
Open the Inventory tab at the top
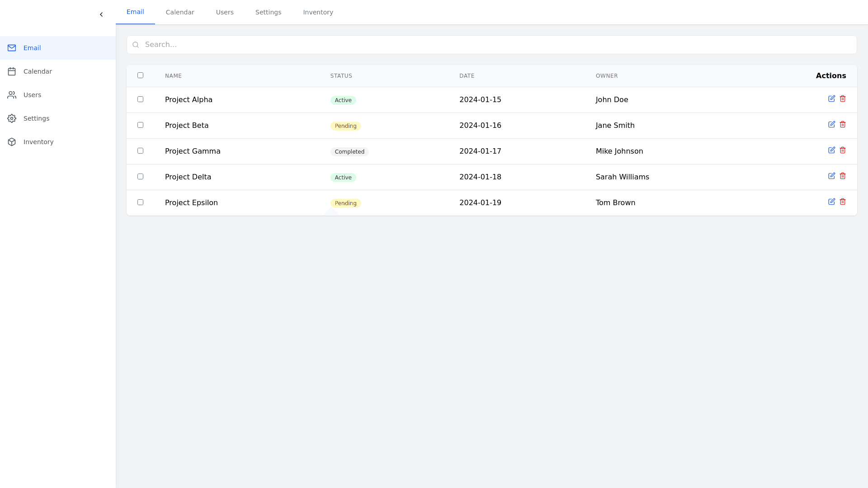pyautogui.click(x=318, y=12)
